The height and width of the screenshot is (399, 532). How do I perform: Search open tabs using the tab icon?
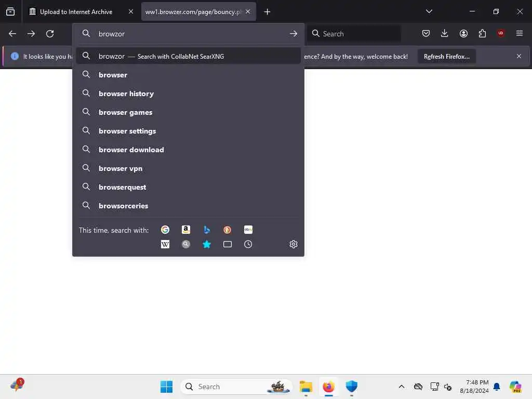coord(228,244)
